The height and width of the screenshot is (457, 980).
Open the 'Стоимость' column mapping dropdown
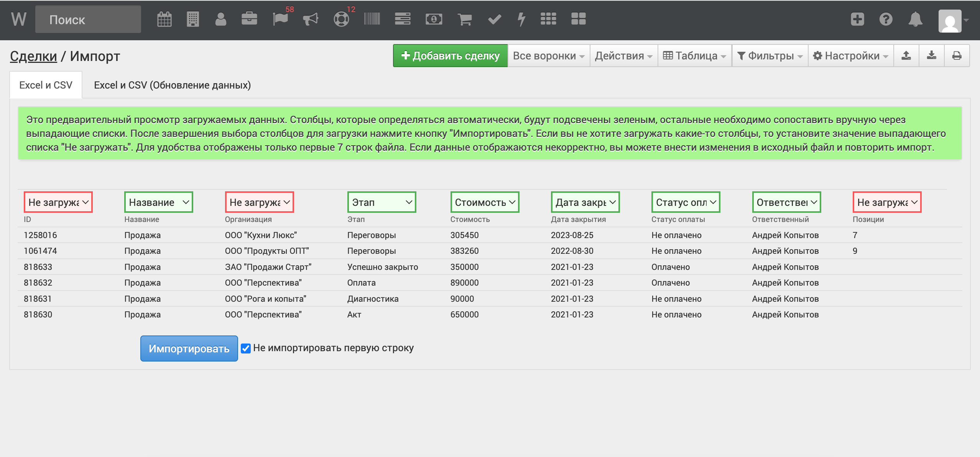[x=485, y=202]
